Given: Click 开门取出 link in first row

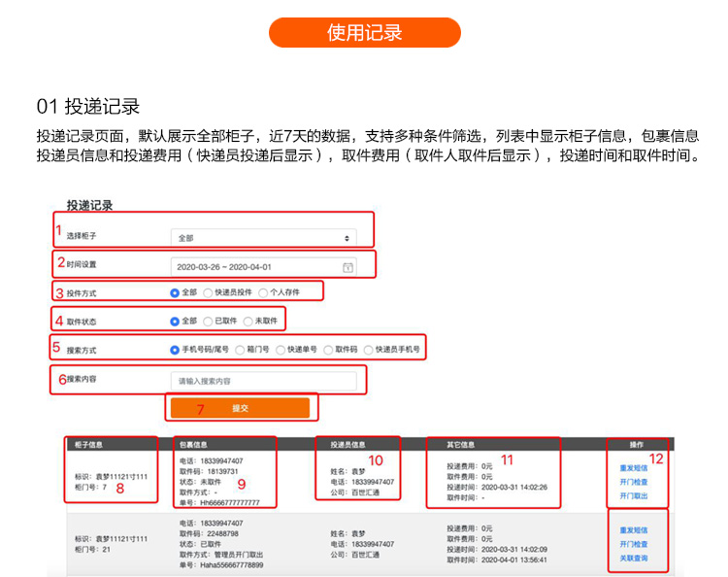Looking at the screenshot, I should coord(633,495).
